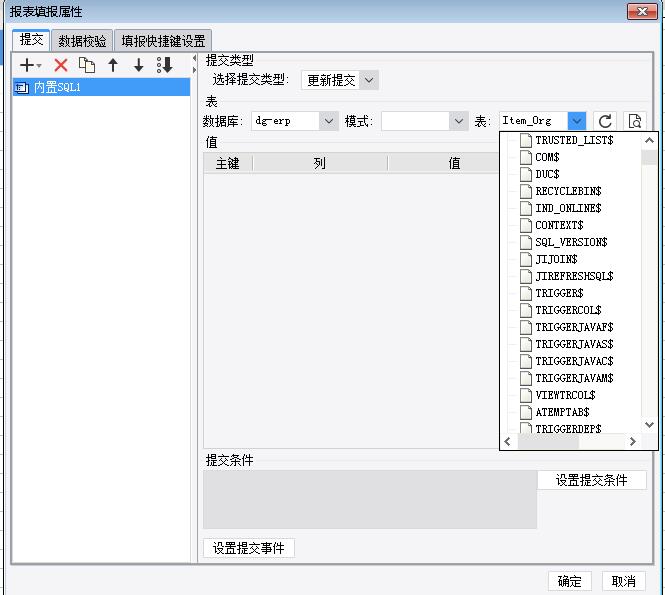The width and height of the screenshot is (665, 595).
Task: Select ATEMPTAB$ in the table list
Action: click(x=562, y=412)
